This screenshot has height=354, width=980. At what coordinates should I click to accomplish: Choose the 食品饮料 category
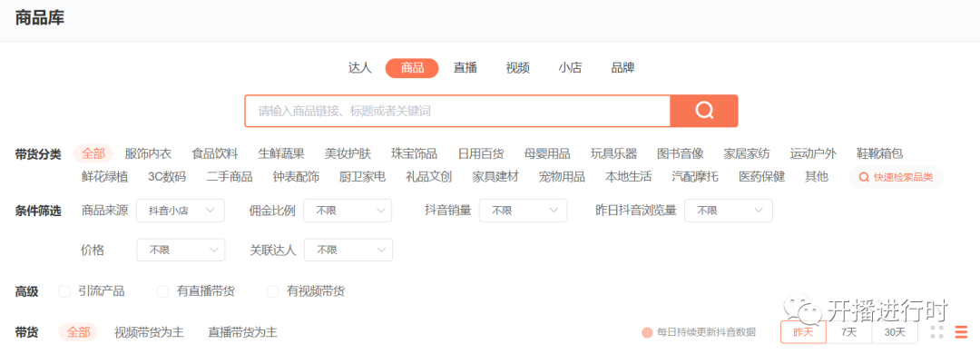point(215,153)
